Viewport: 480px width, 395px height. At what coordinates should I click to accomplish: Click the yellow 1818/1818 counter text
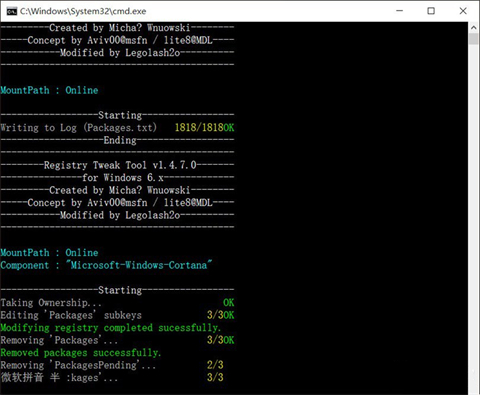(x=199, y=128)
